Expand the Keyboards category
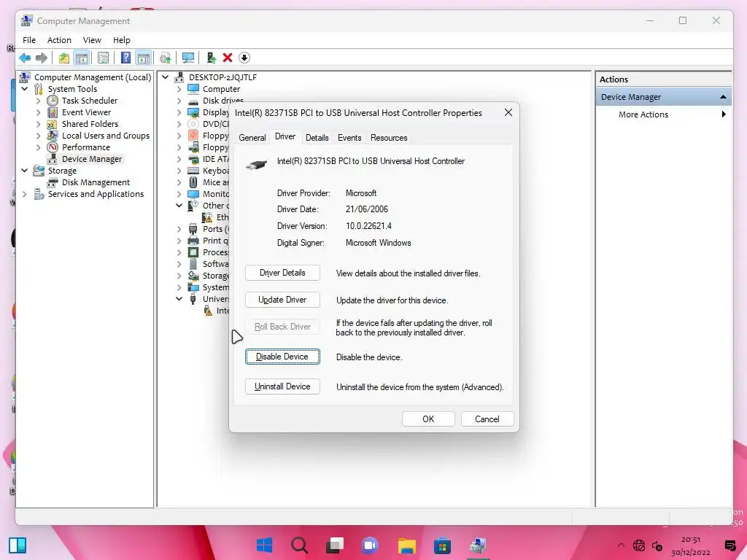Viewport: 747px width, 560px height. click(179, 171)
